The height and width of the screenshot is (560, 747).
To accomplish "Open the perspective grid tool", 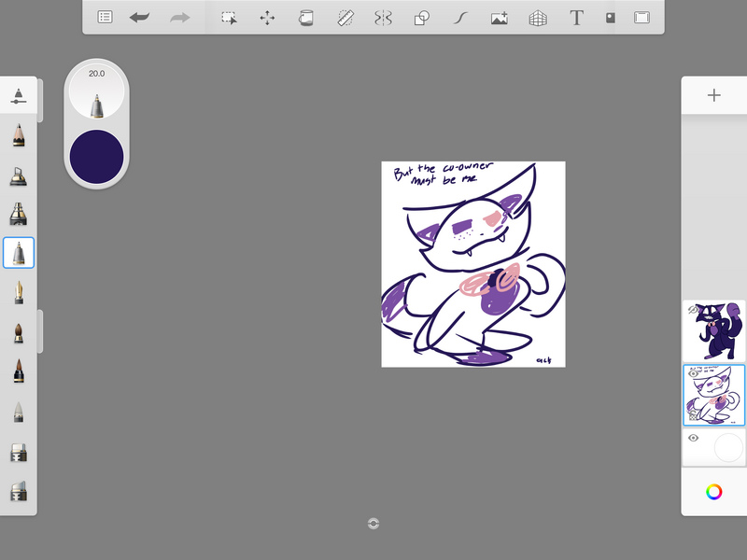I will (x=537, y=17).
